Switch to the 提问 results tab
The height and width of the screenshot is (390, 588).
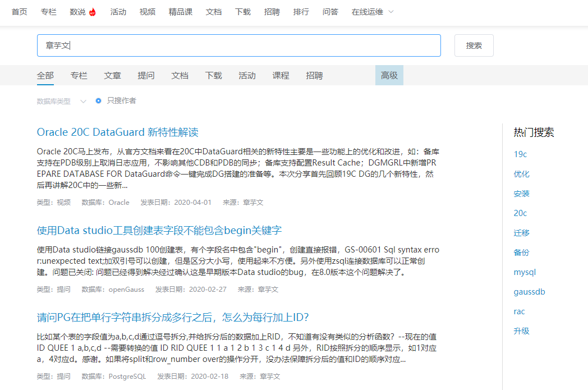[x=146, y=75]
